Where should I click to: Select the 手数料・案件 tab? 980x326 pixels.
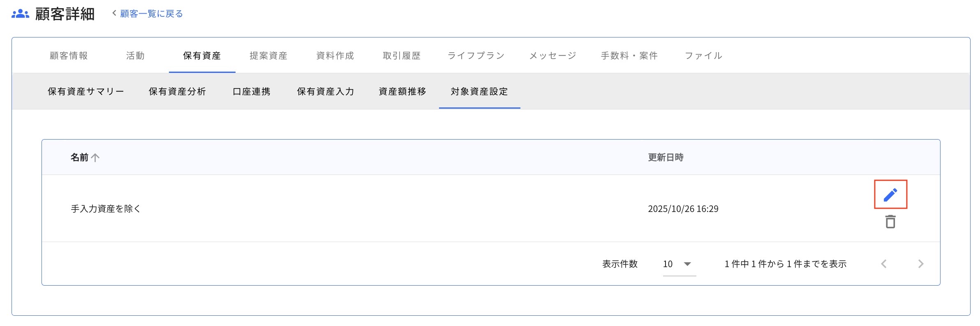629,56
